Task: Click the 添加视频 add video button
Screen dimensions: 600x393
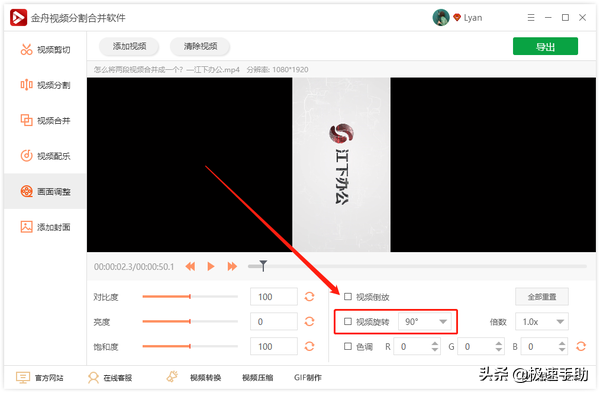Action: (129, 46)
